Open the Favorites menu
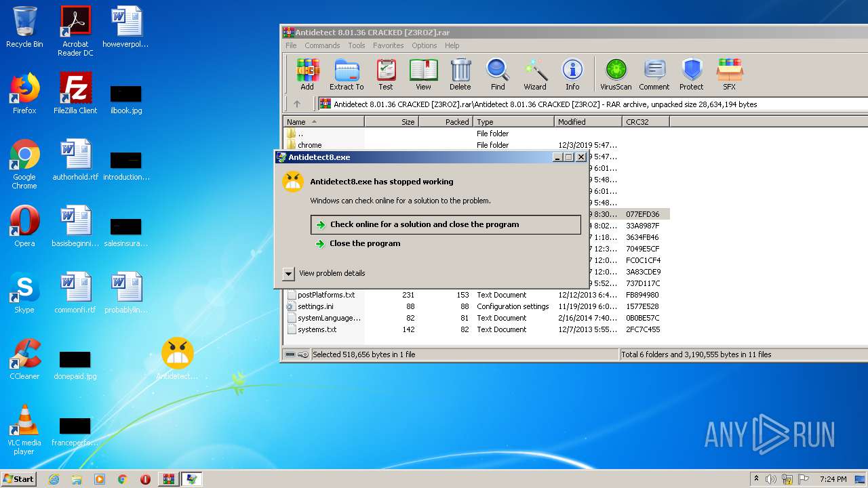This screenshot has height=488, width=868. (388, 45)
